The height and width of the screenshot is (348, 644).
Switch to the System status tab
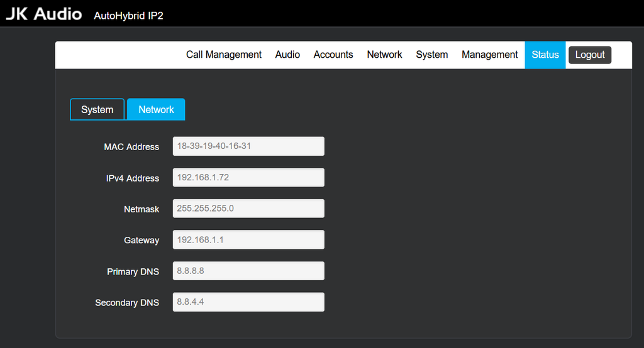pyautogui.click(x=97, y=109)
